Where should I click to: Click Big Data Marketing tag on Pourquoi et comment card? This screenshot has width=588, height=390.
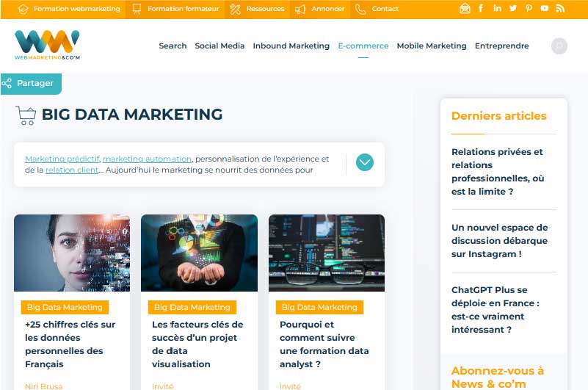[319, 307]
